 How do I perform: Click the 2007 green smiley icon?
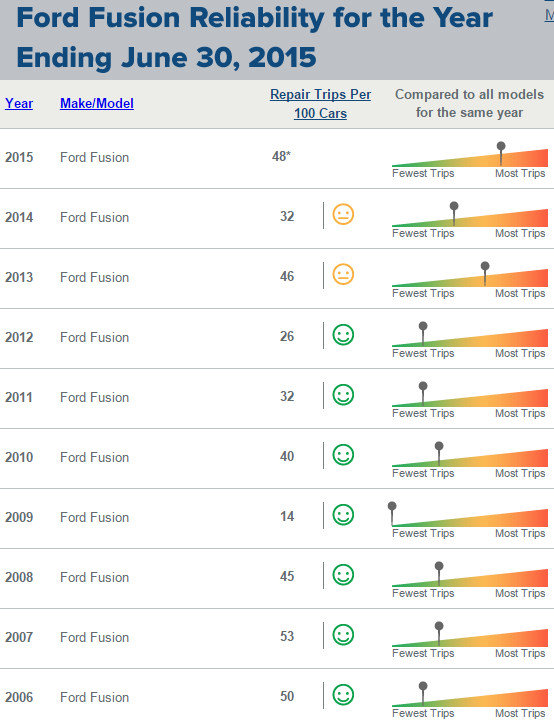(343, 635)
